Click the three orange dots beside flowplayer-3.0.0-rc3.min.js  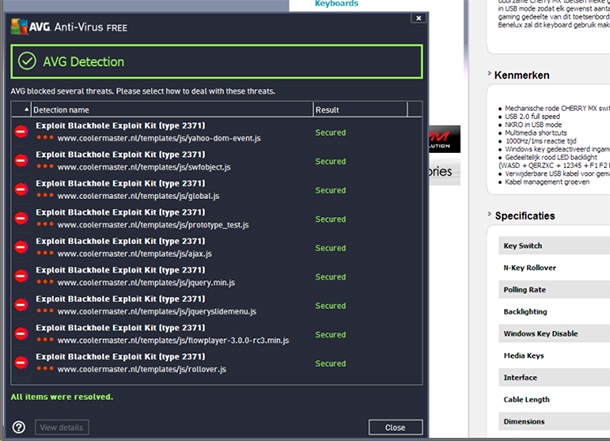[45, 339]
